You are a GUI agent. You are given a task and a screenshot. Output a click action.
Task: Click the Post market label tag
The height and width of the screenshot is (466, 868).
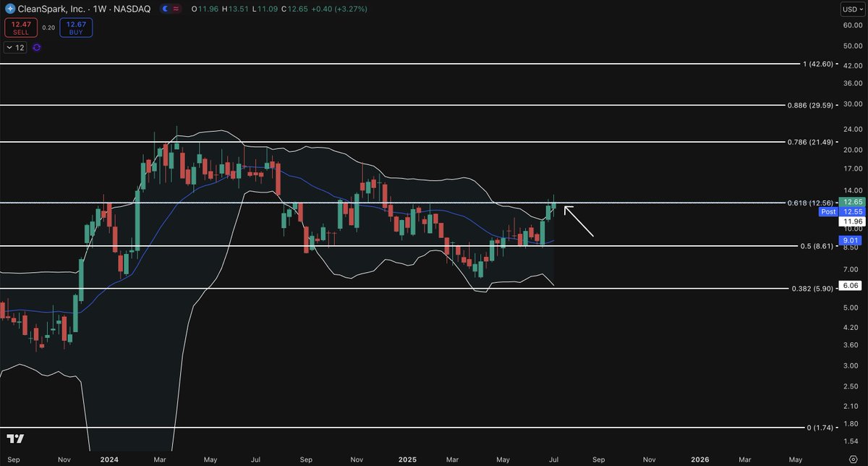828,212
